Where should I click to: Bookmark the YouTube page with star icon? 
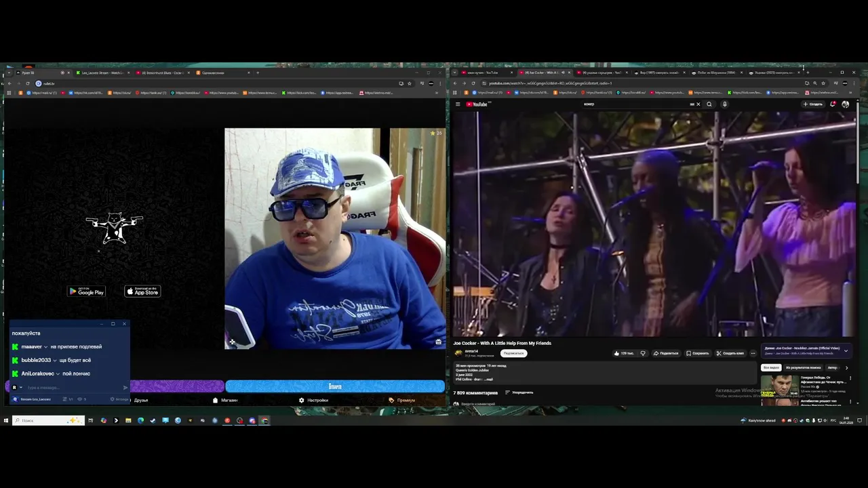tap(823, 83)
